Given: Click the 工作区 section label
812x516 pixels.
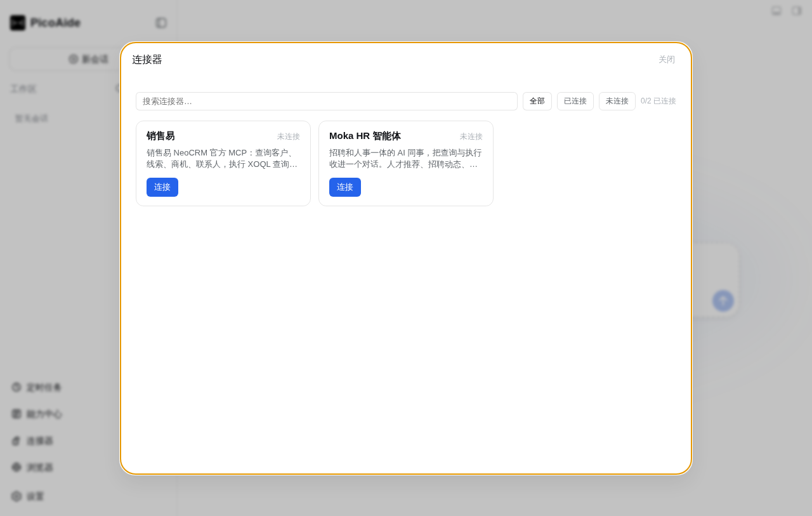Looking at the screenshot, I should tap(23, 89).
